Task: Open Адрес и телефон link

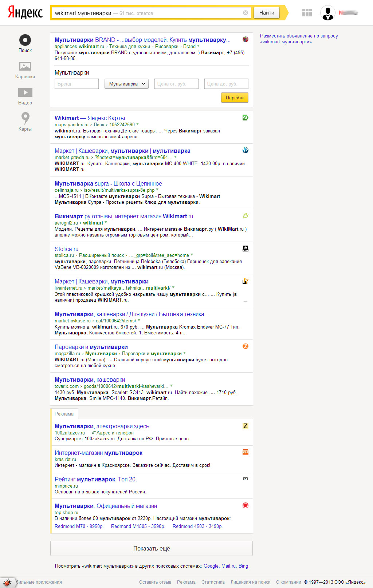Action: click(x=115, y=433)
